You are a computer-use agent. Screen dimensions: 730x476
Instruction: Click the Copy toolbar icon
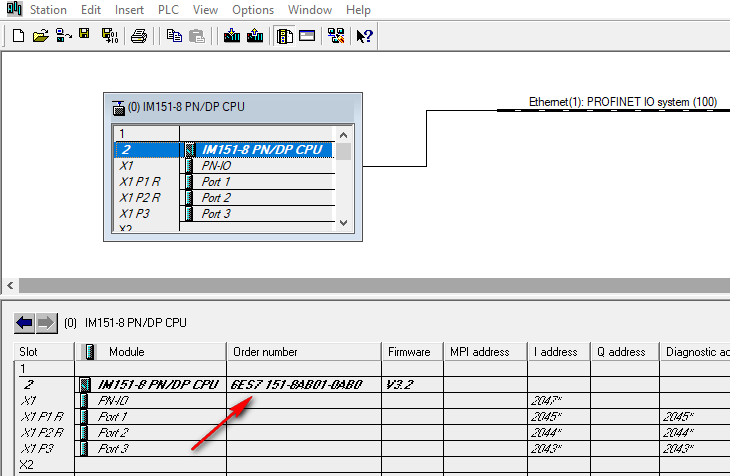[175, 36]
